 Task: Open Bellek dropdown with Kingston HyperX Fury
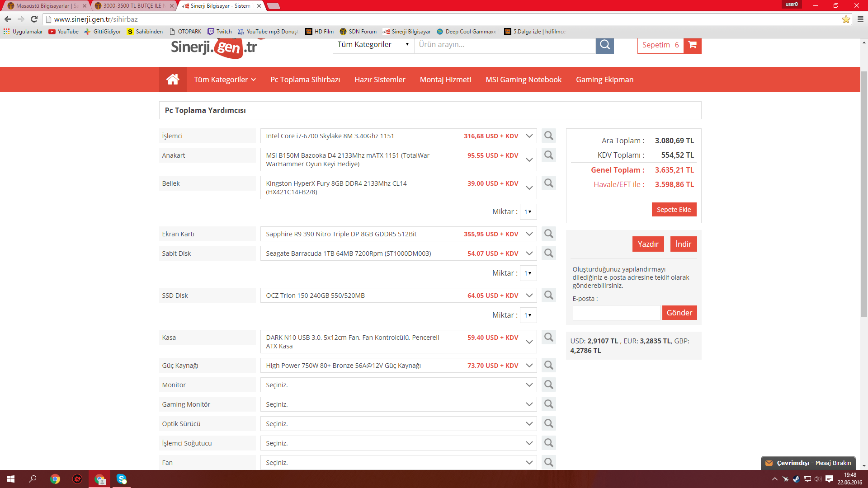point(398,188)
